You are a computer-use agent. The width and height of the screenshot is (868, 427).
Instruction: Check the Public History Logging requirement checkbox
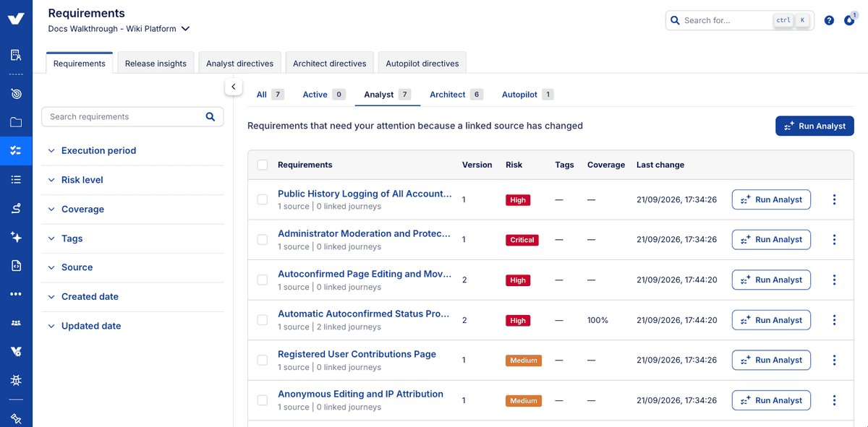263,199
